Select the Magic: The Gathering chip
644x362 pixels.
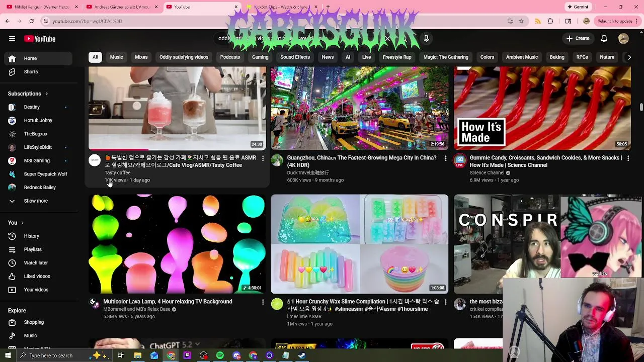pos(446,57)
